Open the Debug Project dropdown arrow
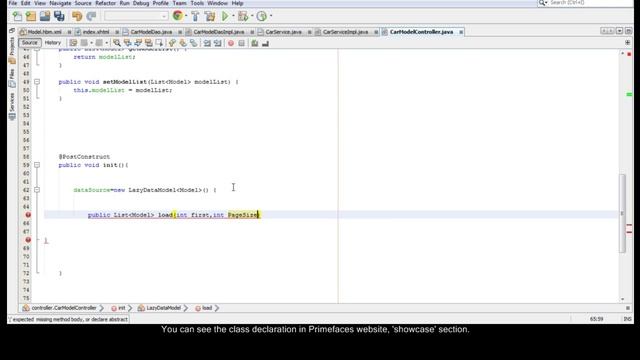 coord(252,16)
